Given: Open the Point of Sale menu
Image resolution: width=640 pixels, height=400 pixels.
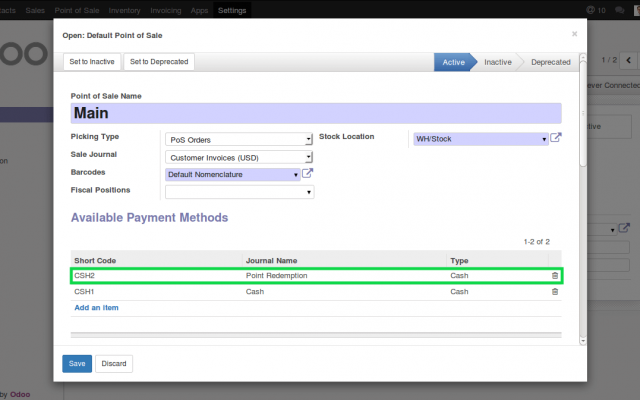Looking at the screenshot, I should click(x=77, y=10).
